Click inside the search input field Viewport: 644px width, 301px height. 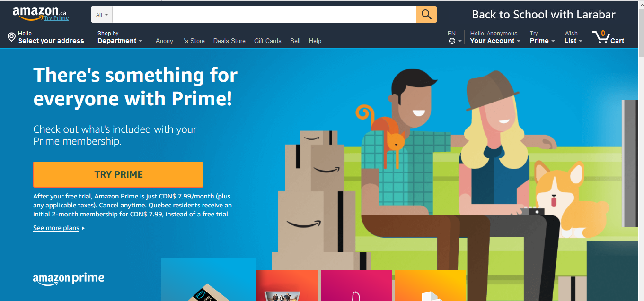[264, 15]
